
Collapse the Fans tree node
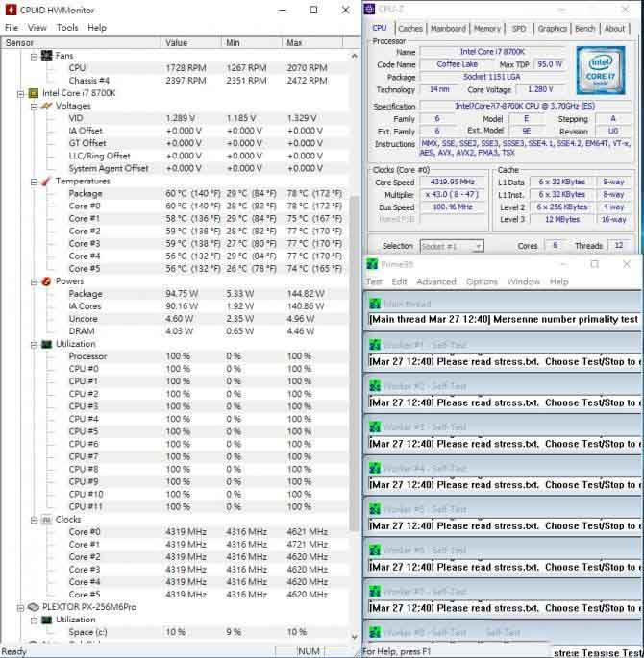click(34, 57)
